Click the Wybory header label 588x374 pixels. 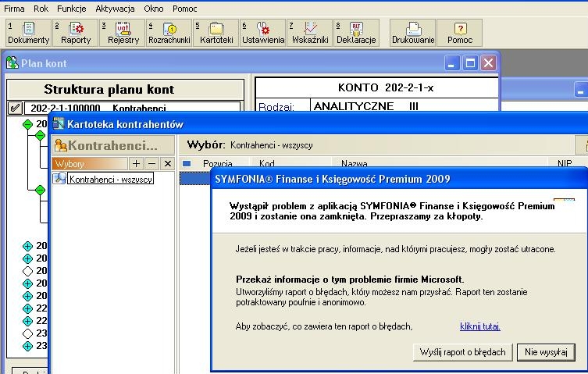point(90,163)
